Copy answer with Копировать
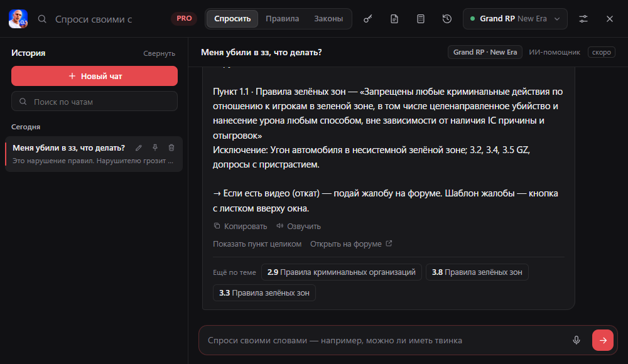628x364 pixels. tap(241, 227)
